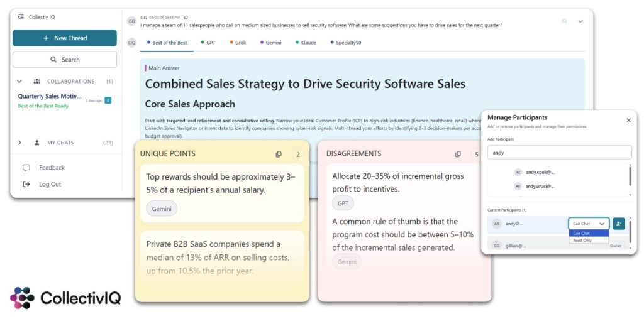
Task: Open the Quarterly Sales Motiv... thread
Action: (50, 96)
